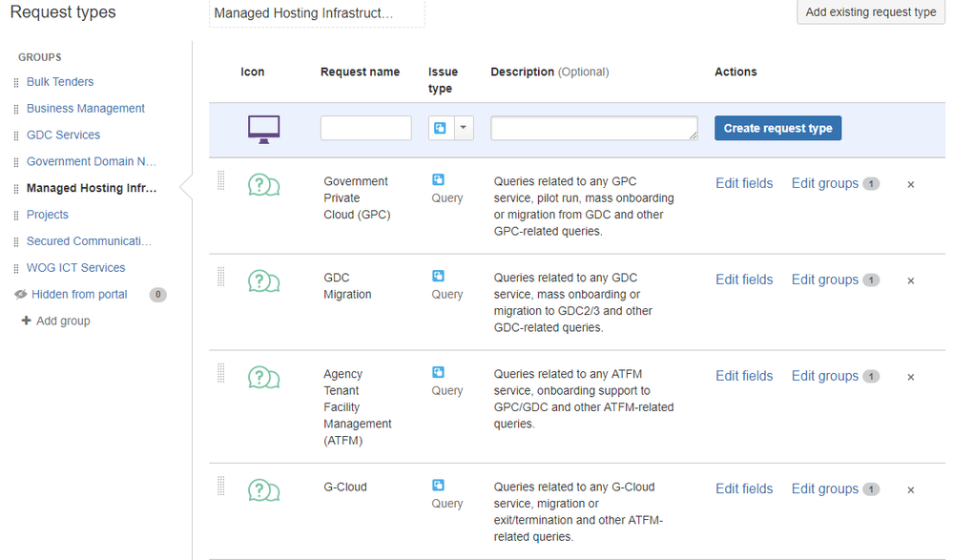This screenshot has width=953, height=560.
Task: Show the Hidden from portal request types
Action: [x=79, y=294]
